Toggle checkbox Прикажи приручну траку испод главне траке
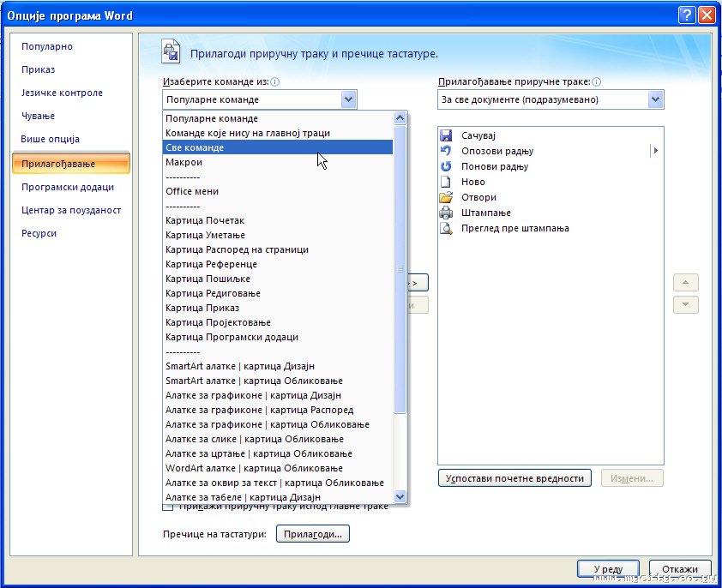Screen dimensions: 722x588 168,507
